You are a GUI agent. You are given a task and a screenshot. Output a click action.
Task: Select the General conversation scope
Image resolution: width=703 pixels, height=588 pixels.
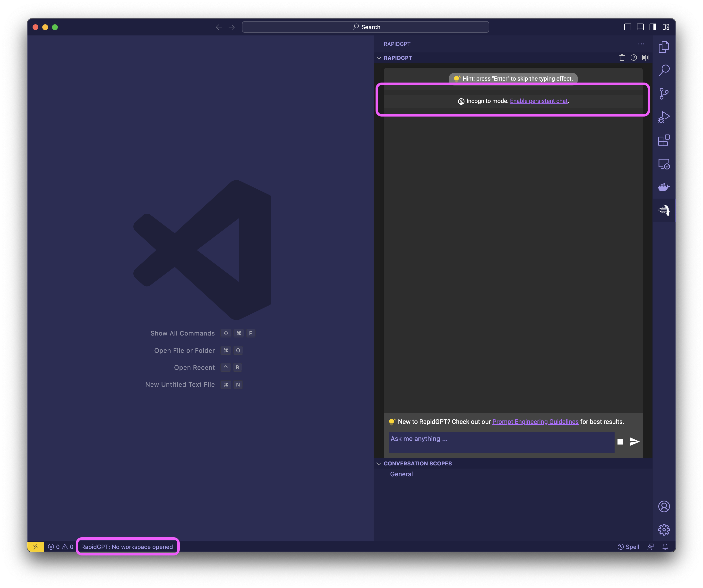401,474
